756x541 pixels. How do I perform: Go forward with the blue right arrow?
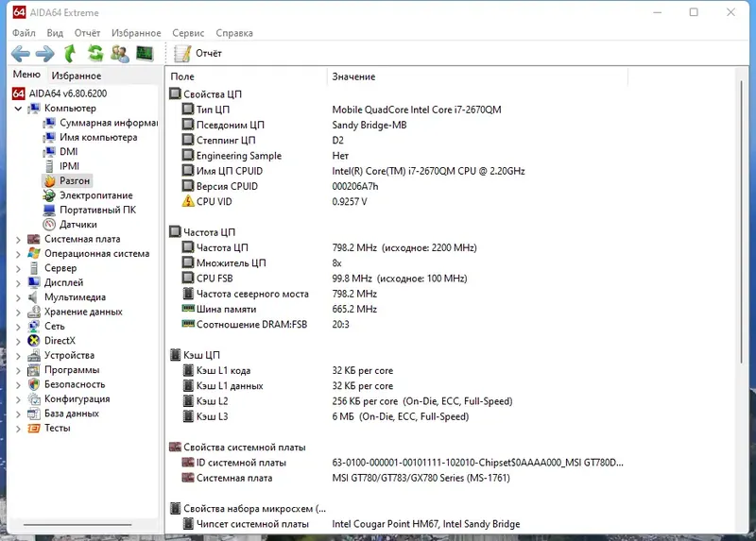(44, 54)
